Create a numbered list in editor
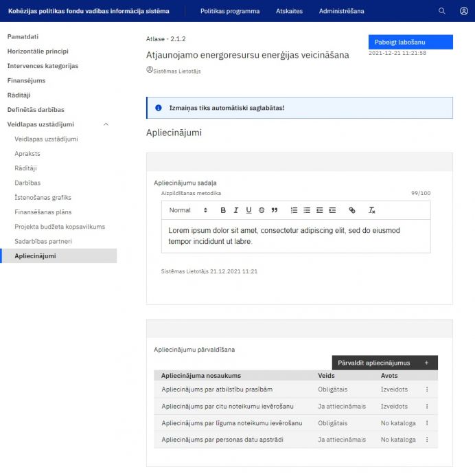Screen dimensions: 475x476 [294, 210]
